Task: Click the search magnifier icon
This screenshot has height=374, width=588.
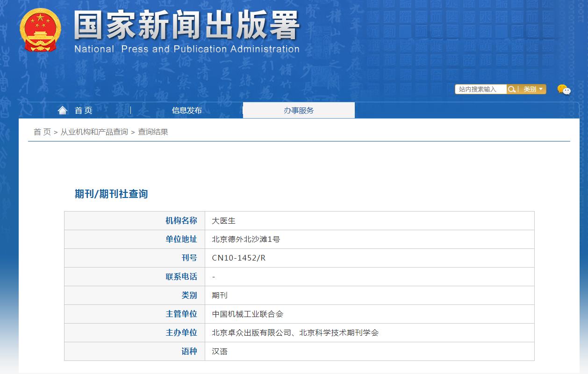Action: click(513, 89)
